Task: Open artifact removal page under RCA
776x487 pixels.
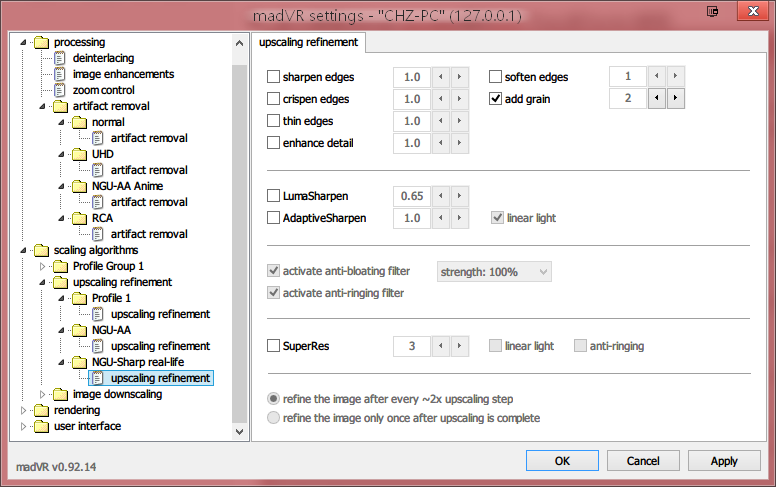Action: click(149, 234)
